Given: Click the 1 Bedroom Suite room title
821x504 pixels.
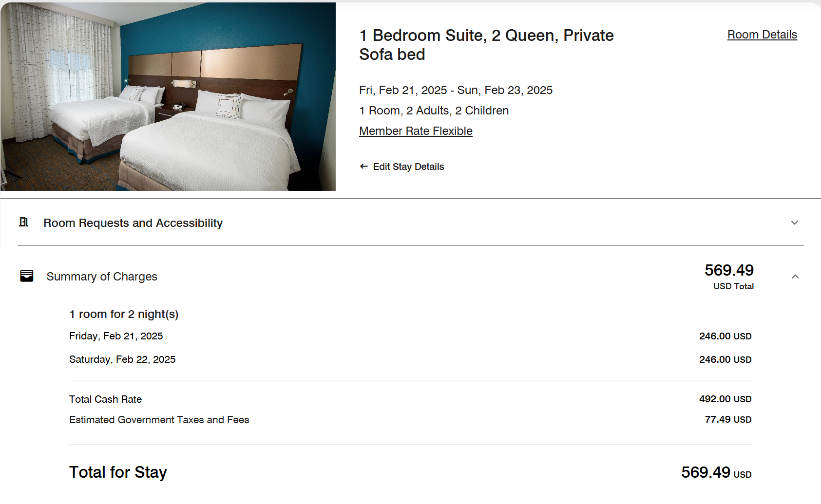Looking at the screenshot, I should pyautogui.click(x=486, y=45).
